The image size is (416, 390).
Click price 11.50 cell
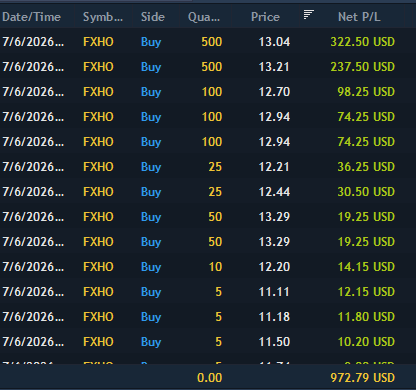tap(274, 342)
